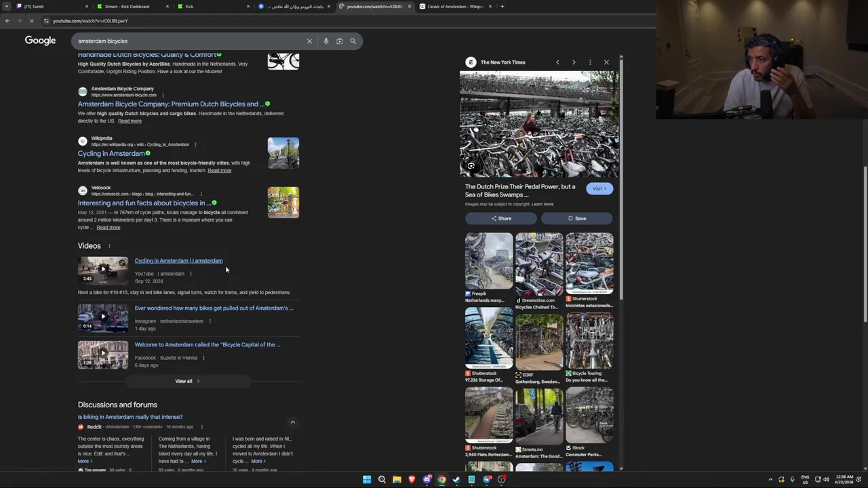The height and width of the screenshot is (488, 868).
Task: Open 'Interesting and fun facts about bicycles' link
Action: [x=144, y=203]
